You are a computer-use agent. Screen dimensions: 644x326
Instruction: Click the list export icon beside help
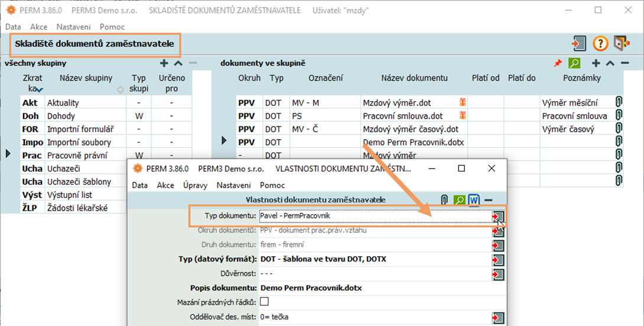coord(579,43)
